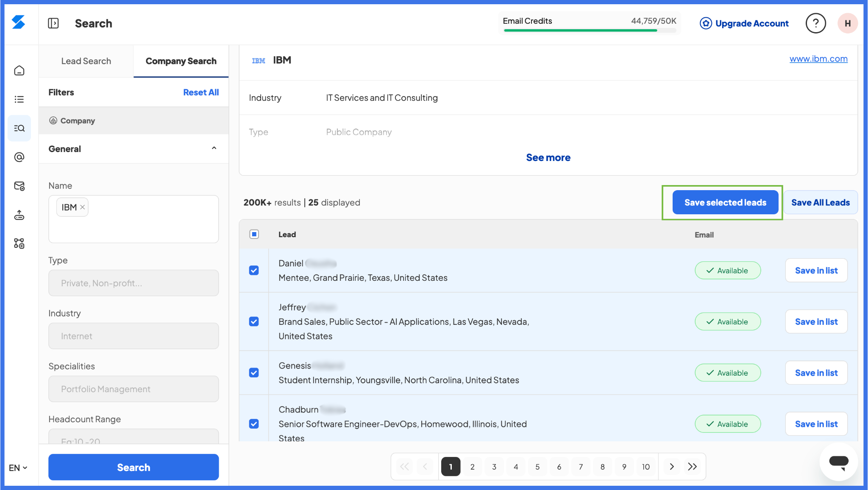Click Upgrade Account link

point(744,23)
